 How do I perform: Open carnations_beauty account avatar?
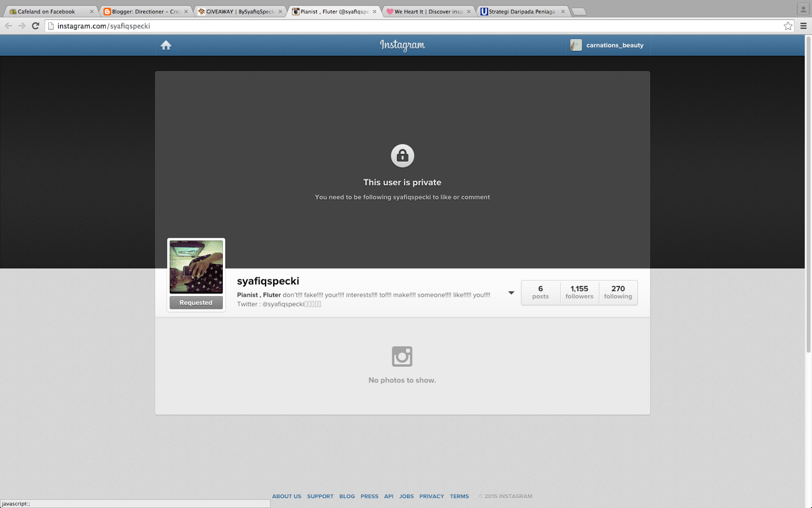576,45
